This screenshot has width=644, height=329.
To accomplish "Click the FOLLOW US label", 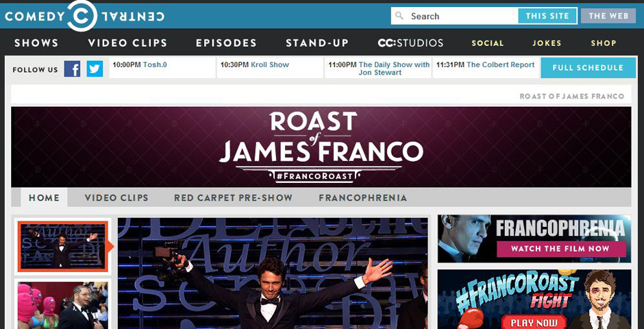I will click(x=35, y=70).
